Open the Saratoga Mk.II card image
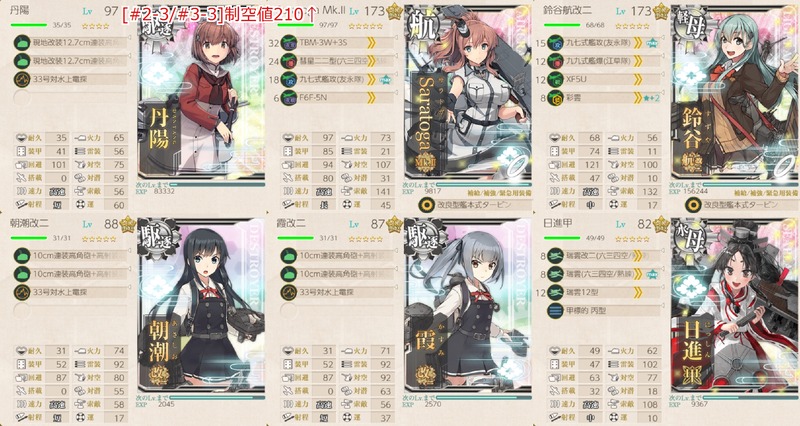The height and width of the screenshot is (426, 800). [x=468, y=94]
